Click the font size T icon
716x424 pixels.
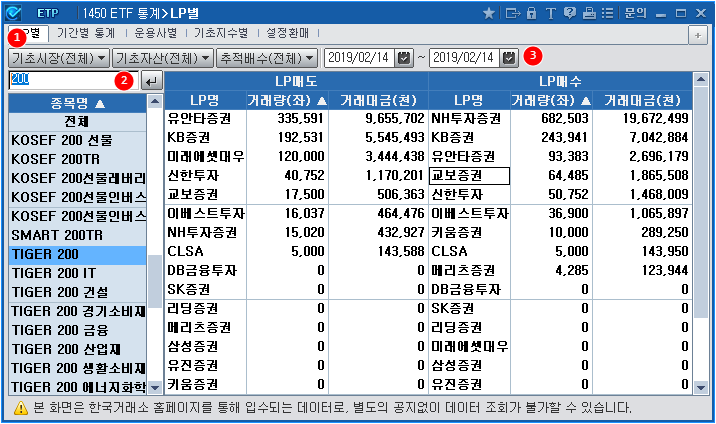click(x=551, y=13)
